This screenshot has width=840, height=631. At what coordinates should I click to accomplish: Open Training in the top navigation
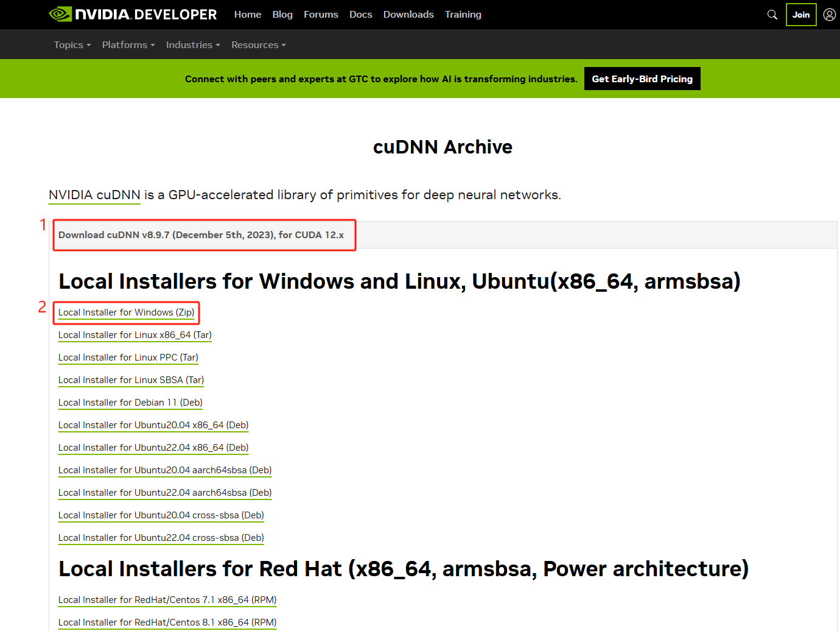pos(463,15)
